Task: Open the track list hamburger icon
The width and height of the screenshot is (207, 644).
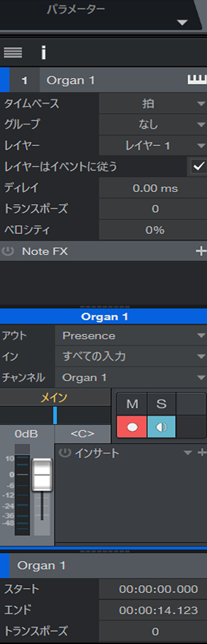Action: point(13,52)
